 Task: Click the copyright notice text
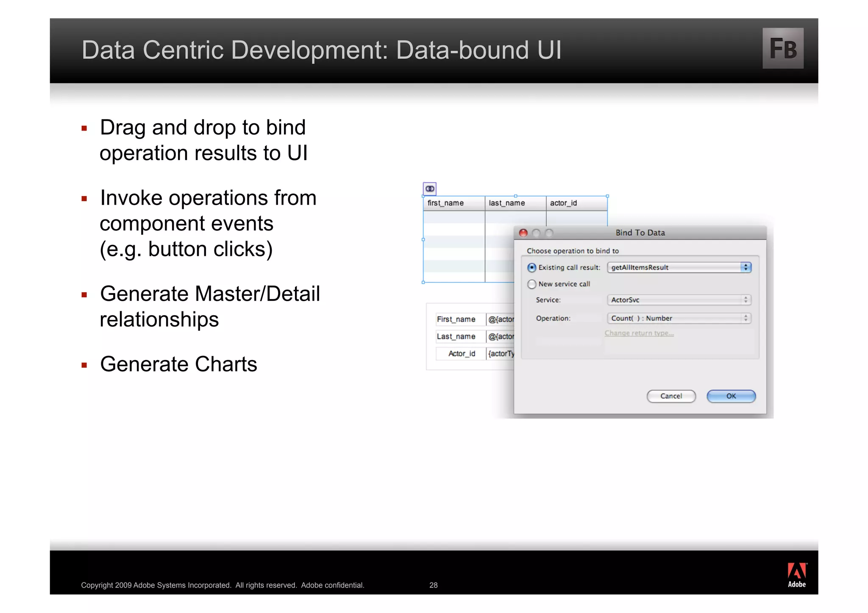click(223, 585)
